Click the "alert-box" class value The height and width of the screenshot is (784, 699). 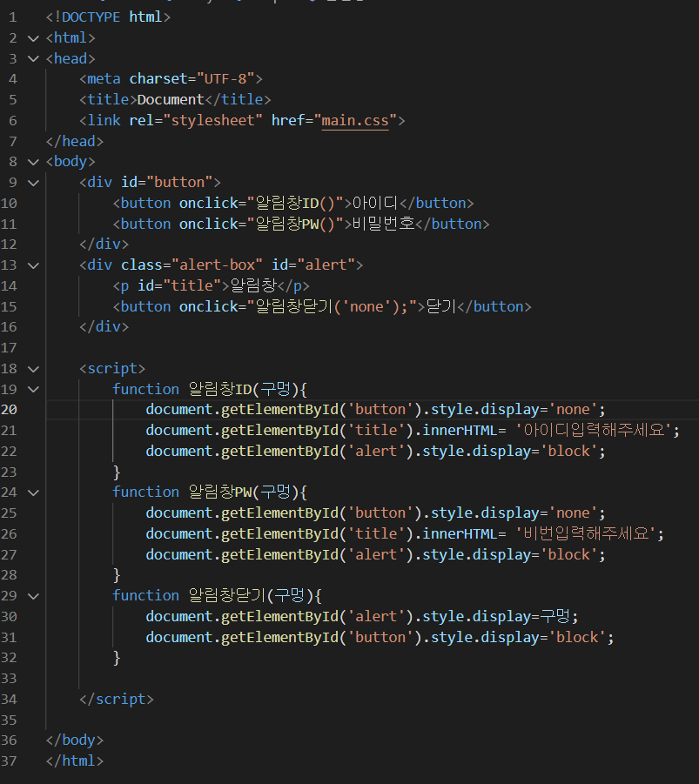coord(217,265)
